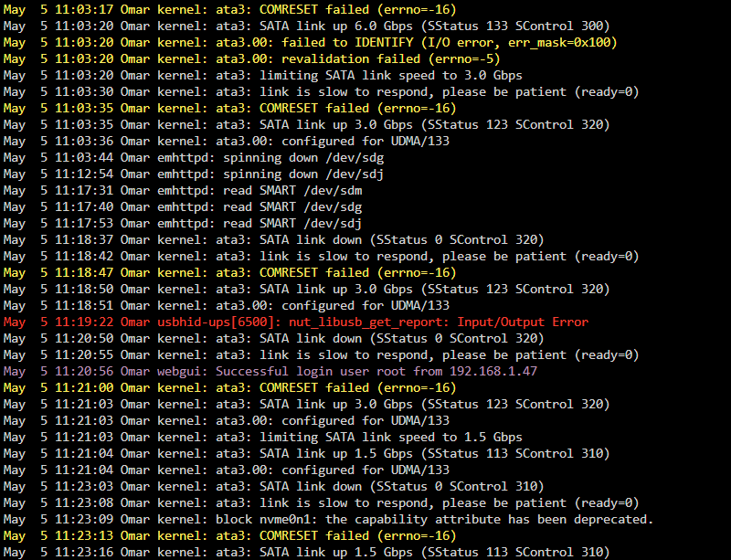731x560 pixels.
Task: Select the 11:03:35 'SATA link up 3.0 Gbps' line
Action: [x=306, y=124]
